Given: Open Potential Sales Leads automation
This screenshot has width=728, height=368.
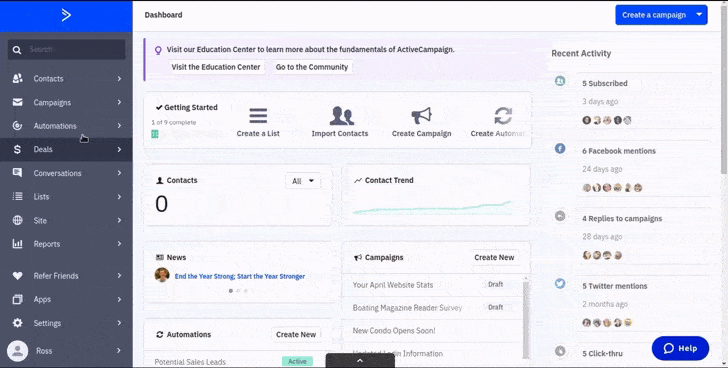Looking at the screenshot, I should pyautogui.click(x=190, y=362).
